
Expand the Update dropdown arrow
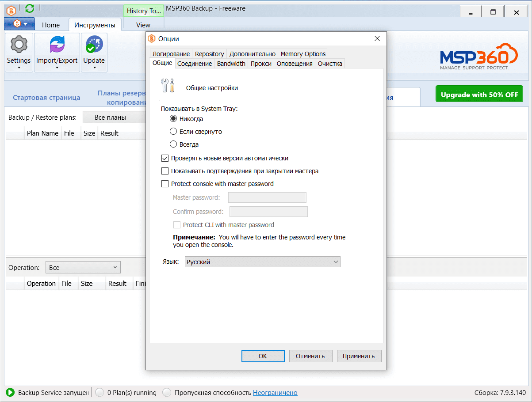tap(94, 68)
